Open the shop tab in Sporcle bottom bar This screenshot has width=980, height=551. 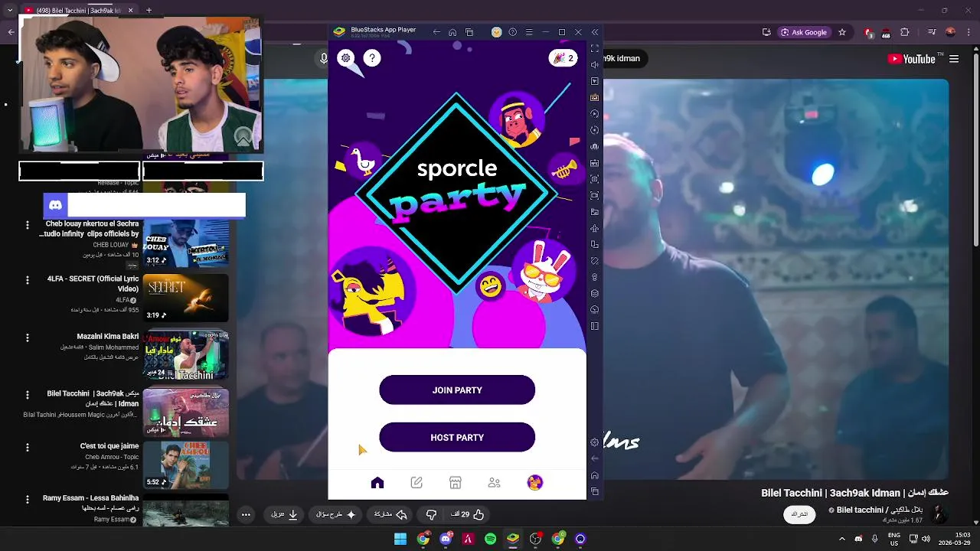pyautogui.click(x=456, y=482)
